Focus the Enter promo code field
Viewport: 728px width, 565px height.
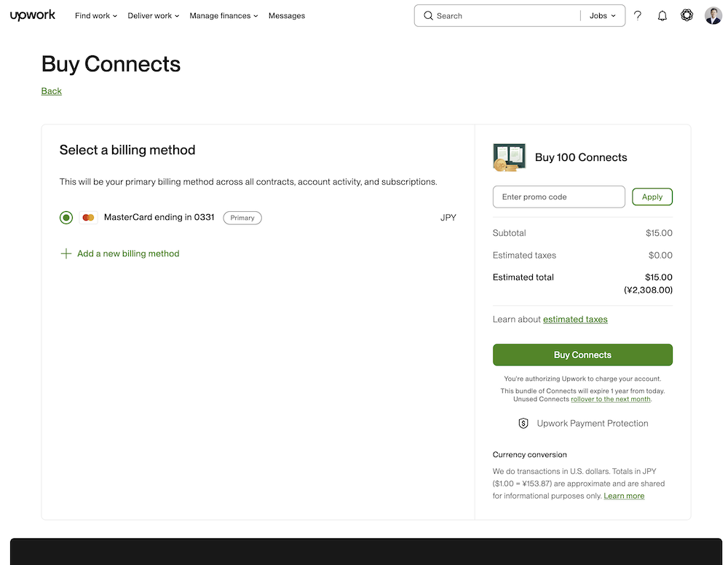point(558,197)
